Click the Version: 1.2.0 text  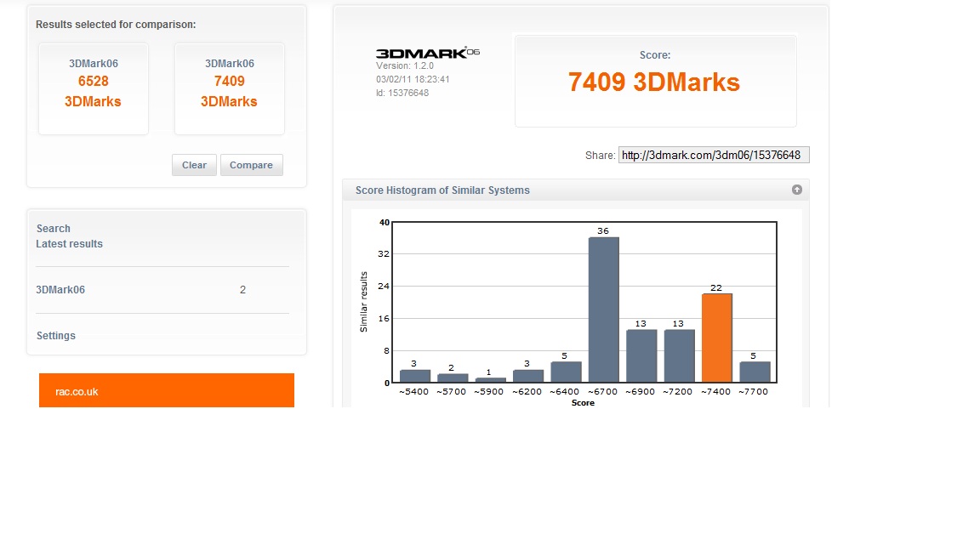[404, 65]
